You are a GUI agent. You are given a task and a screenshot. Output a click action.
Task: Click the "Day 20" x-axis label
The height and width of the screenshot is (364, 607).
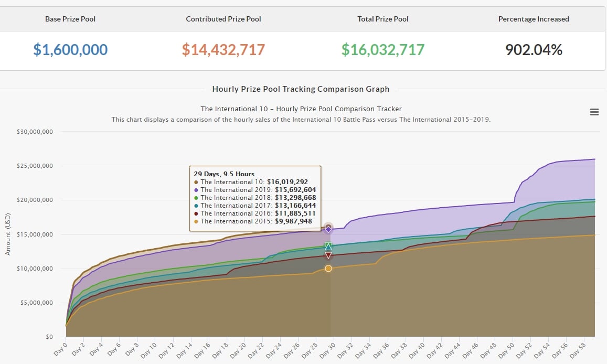pyautogui.click(x=237, y=350)
